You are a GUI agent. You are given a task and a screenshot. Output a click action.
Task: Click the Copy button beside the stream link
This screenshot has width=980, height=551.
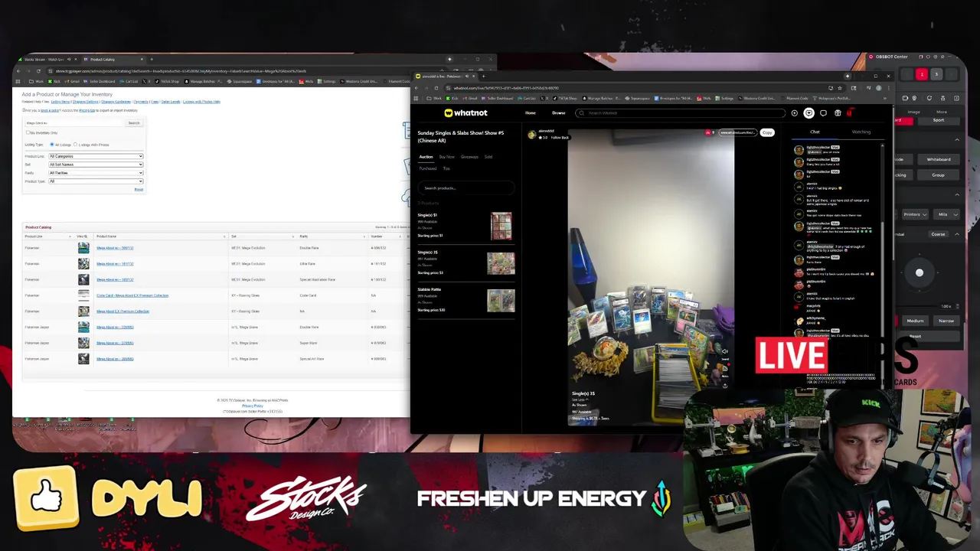coord(767,132)
